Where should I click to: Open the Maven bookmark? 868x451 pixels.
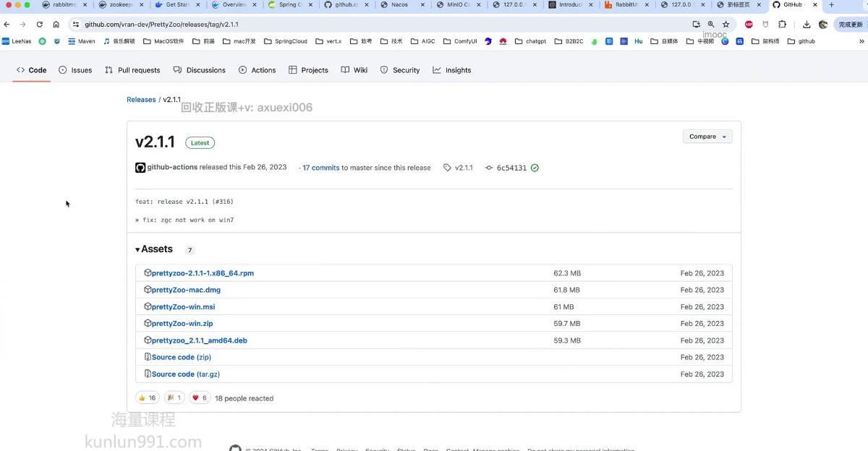[82, 41]
